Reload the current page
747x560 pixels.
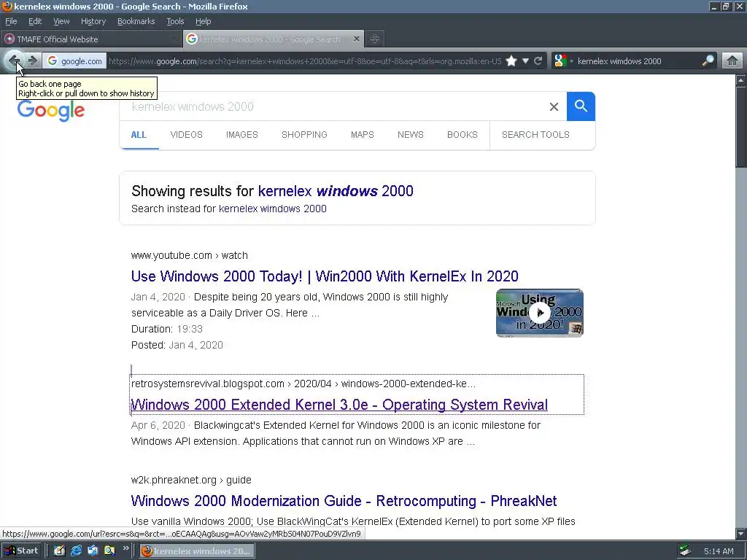[x=538, y=61]
